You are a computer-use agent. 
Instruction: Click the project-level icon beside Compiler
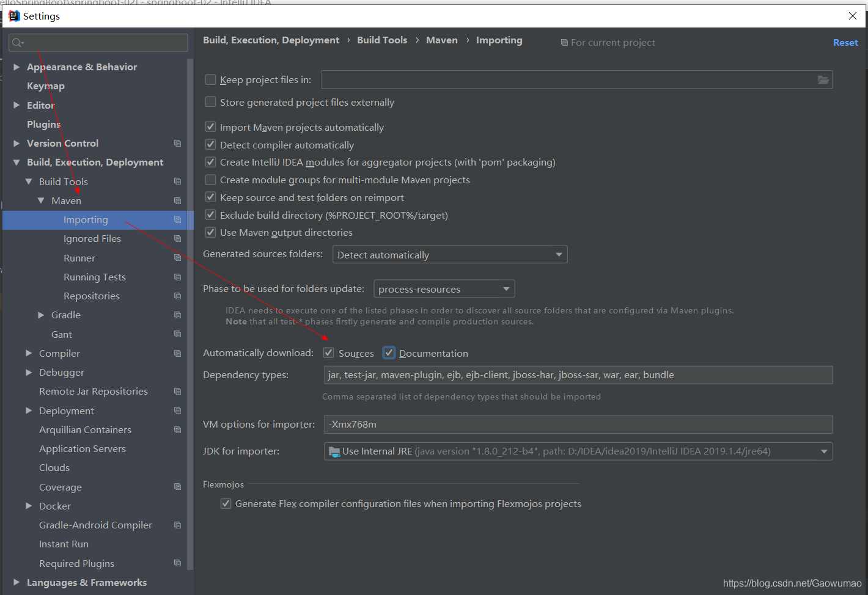[x=177, y=354]
